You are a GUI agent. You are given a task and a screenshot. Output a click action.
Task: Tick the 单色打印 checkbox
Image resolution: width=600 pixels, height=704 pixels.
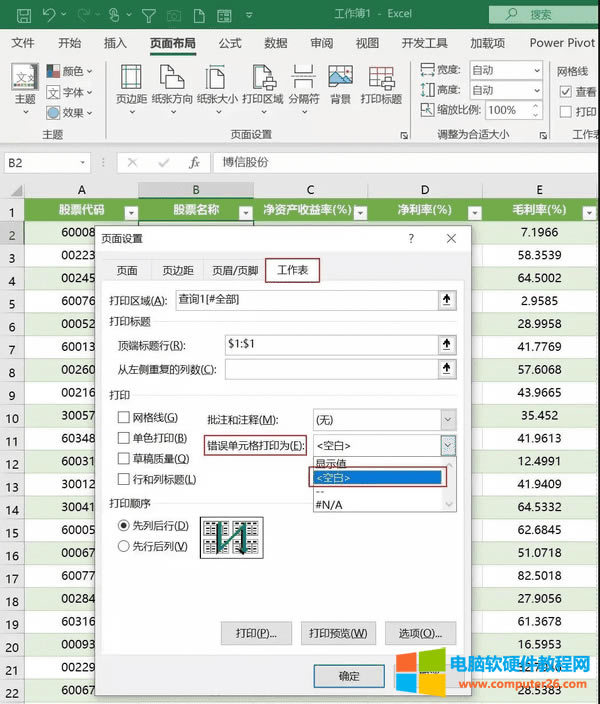(124, 438)
